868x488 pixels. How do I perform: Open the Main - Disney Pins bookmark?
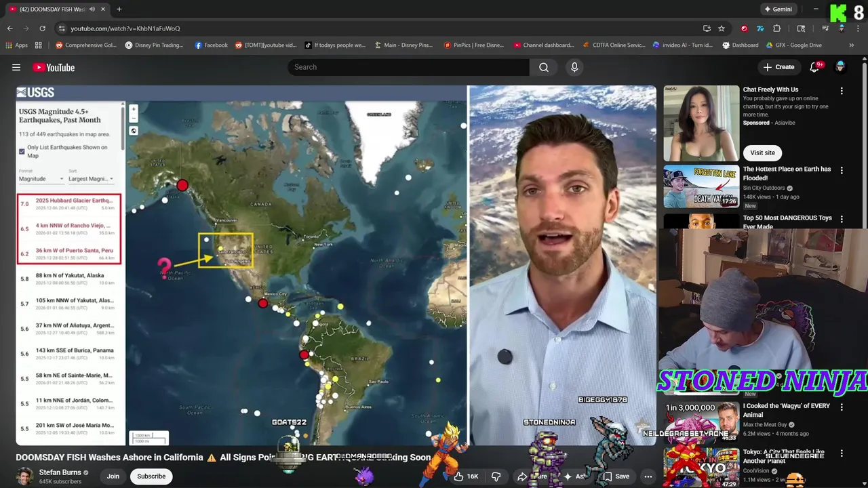tap(403, 45)
